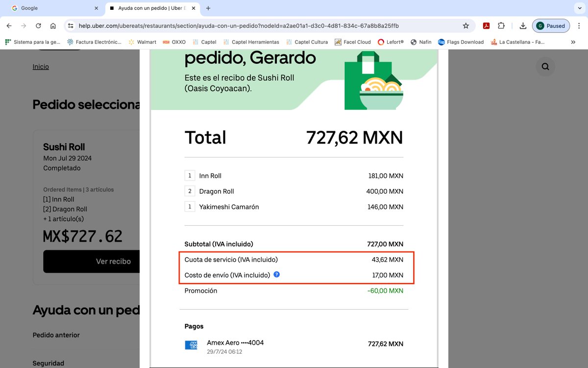
Task: Open the Walmart bookmark
Action: coord(142,42)
